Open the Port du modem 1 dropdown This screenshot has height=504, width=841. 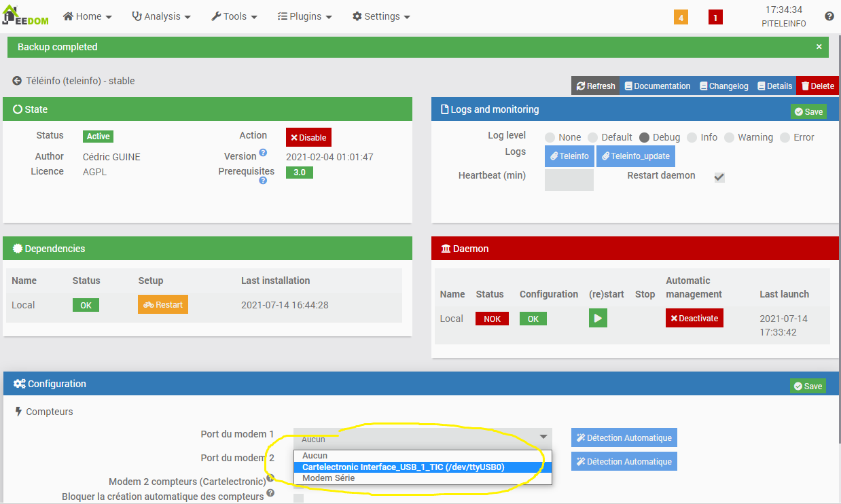pos(423,438)
